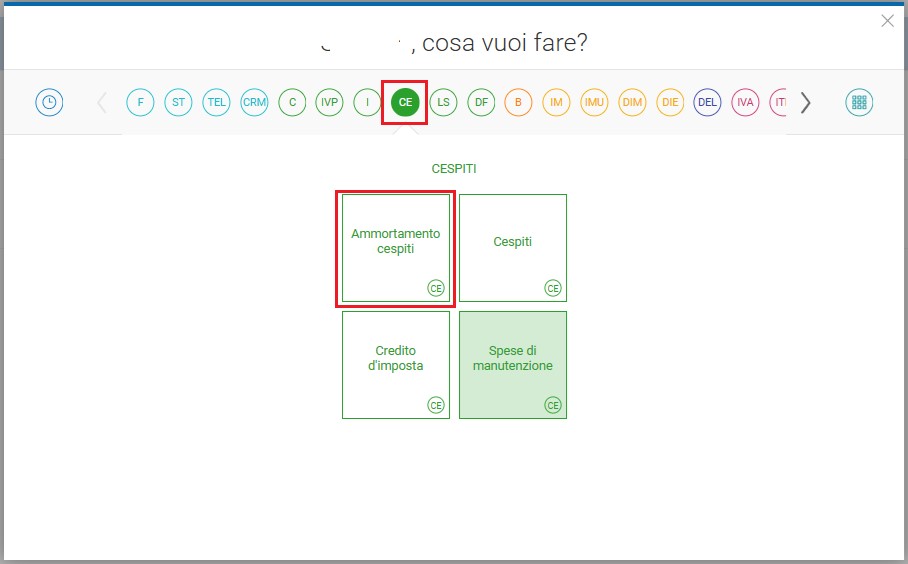Select the F module circle

[140, 102]
